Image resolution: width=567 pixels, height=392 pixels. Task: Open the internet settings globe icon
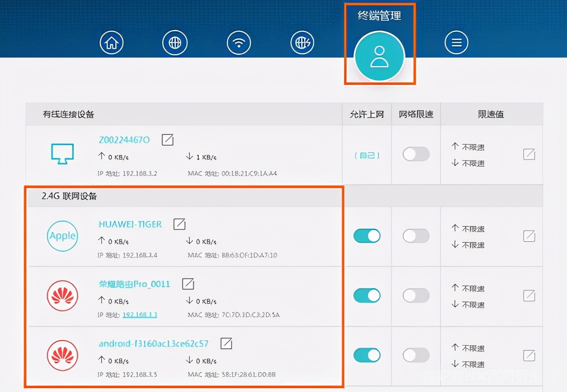tap(175, 42)
